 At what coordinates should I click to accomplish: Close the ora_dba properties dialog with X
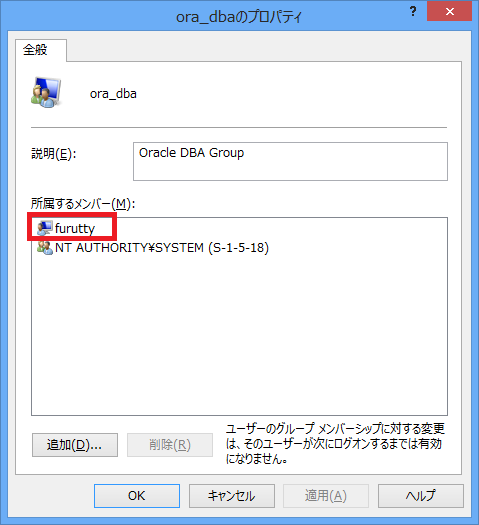450,12
